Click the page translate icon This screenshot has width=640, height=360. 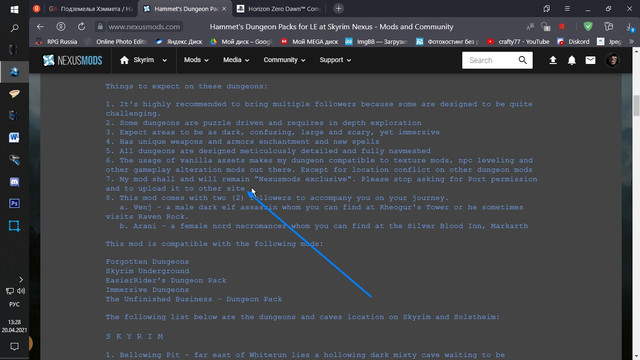(x=530, y=27)
